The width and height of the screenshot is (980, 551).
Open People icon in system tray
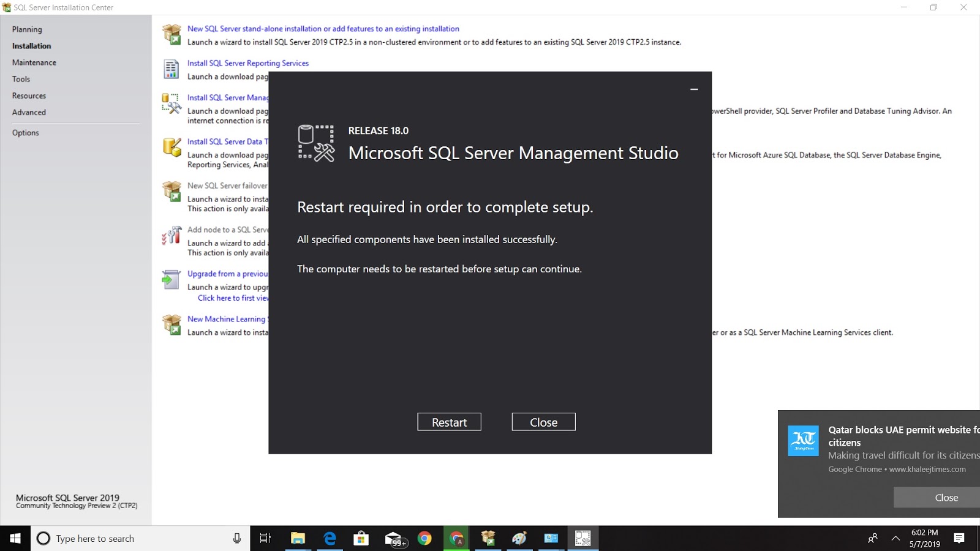(873, 538)
